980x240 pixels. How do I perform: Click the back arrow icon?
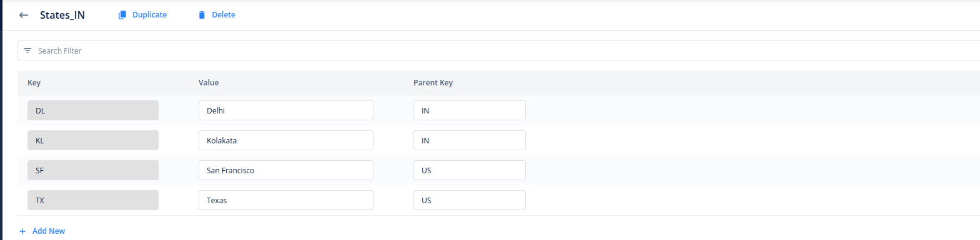click(24, 15)
